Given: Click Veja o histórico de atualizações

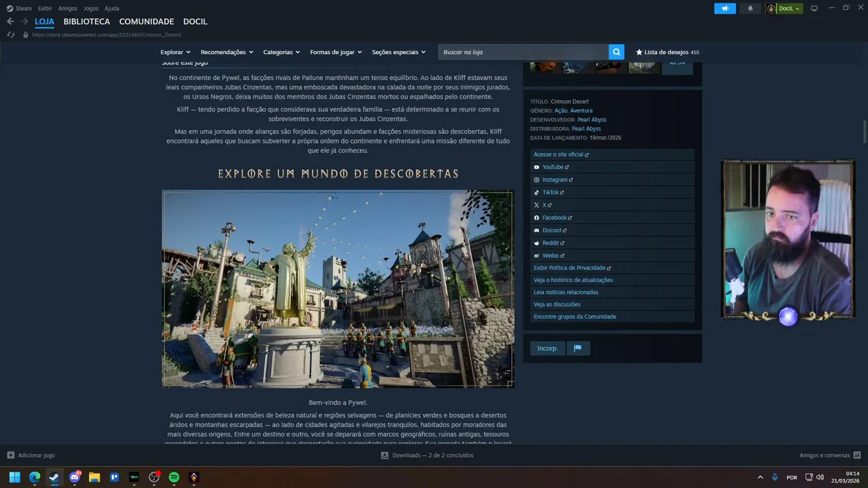Looking at the screenshot, I should pyautogui.click(x=612, y=280).
